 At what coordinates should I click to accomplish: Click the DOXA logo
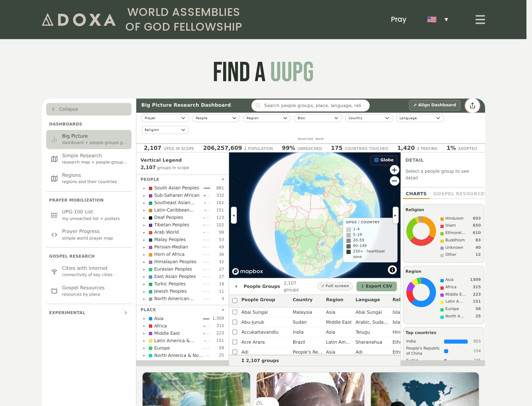point(79,20)
